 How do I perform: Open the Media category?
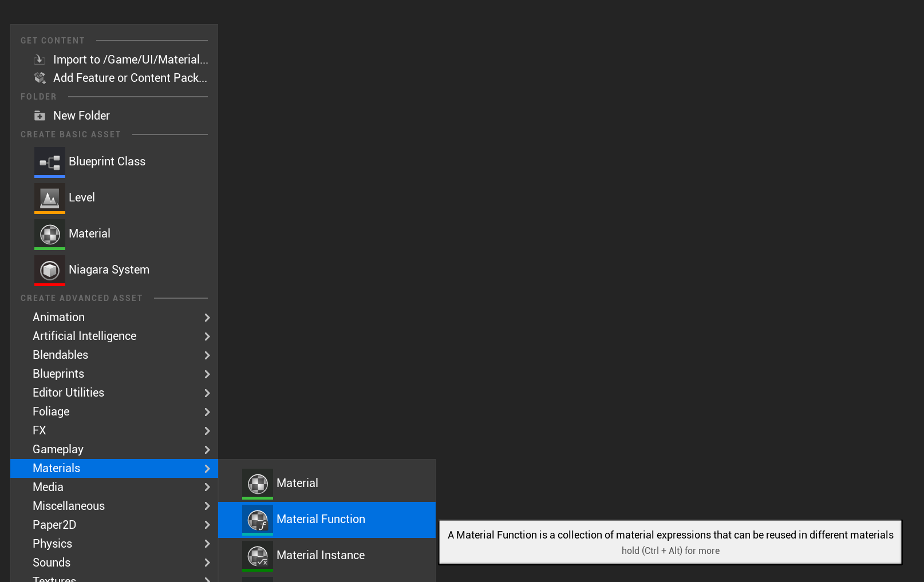pos(114,487)
